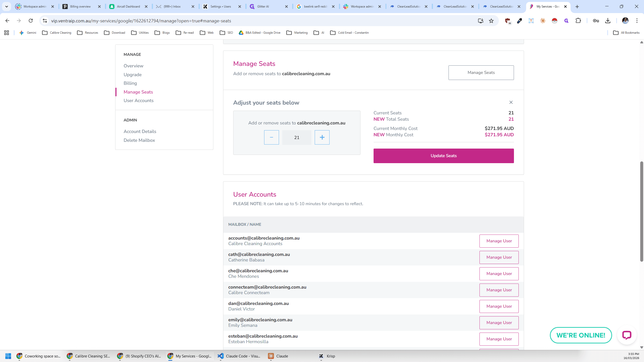Open Delete Mailbox under Admin
The height and width of the screenshot is (362, 644).
click(139, 140)
